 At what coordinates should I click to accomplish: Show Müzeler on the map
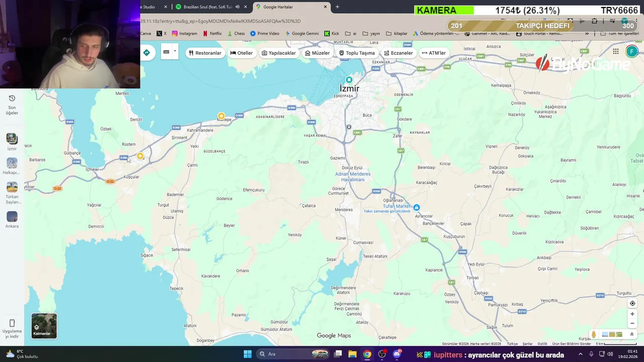(x=317, y=53)
